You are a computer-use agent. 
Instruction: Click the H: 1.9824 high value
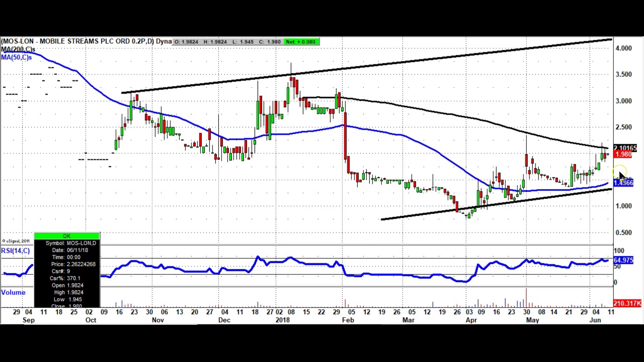point(215,42)
